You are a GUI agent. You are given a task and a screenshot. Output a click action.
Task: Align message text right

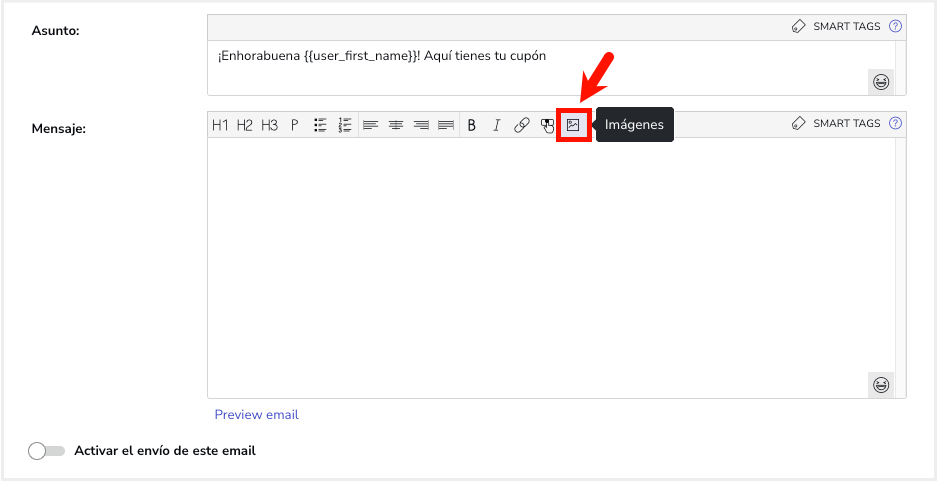pyautogui.click(x=421, y=125)
